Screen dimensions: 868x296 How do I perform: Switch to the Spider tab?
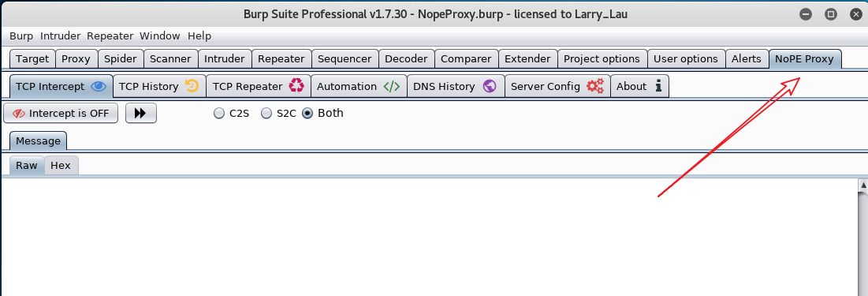coord(120,58)
